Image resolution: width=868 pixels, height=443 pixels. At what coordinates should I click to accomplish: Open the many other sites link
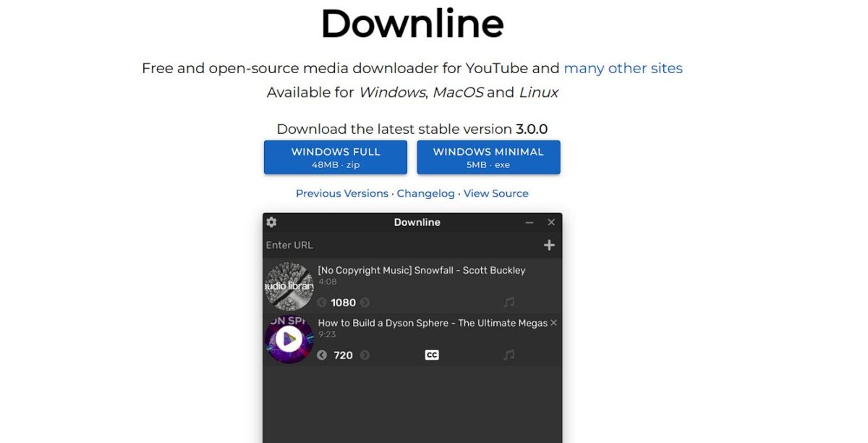[623, 68]
